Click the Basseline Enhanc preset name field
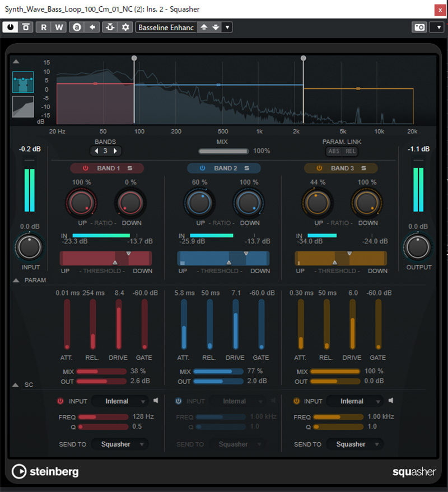 pyautogui.click(x=168, y=27)
